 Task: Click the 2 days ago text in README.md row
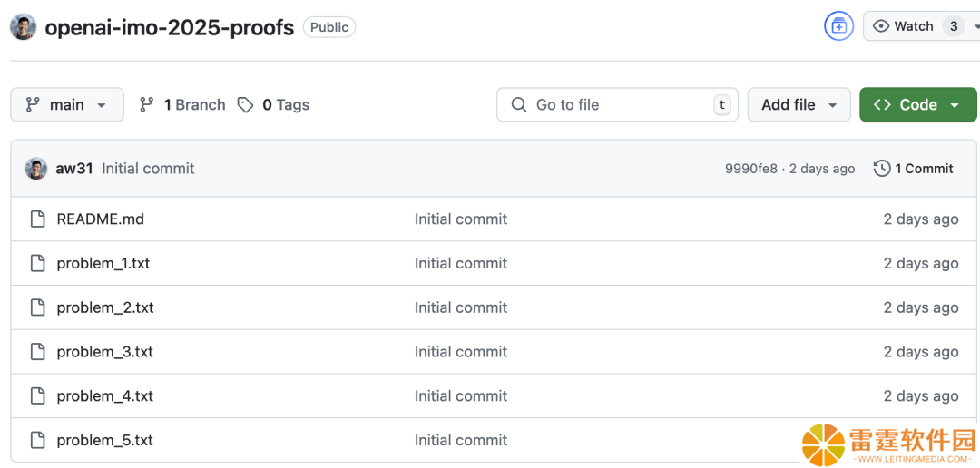(x=921, y=219)
